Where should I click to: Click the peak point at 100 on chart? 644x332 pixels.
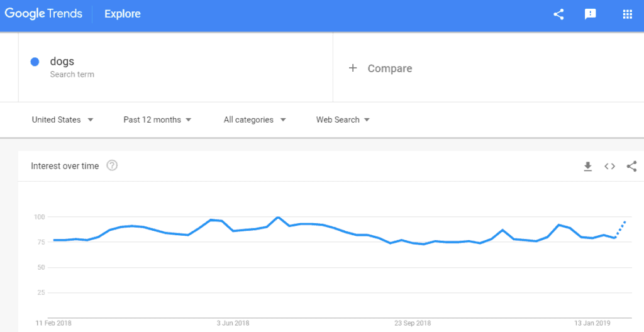(x=278, y=217)
